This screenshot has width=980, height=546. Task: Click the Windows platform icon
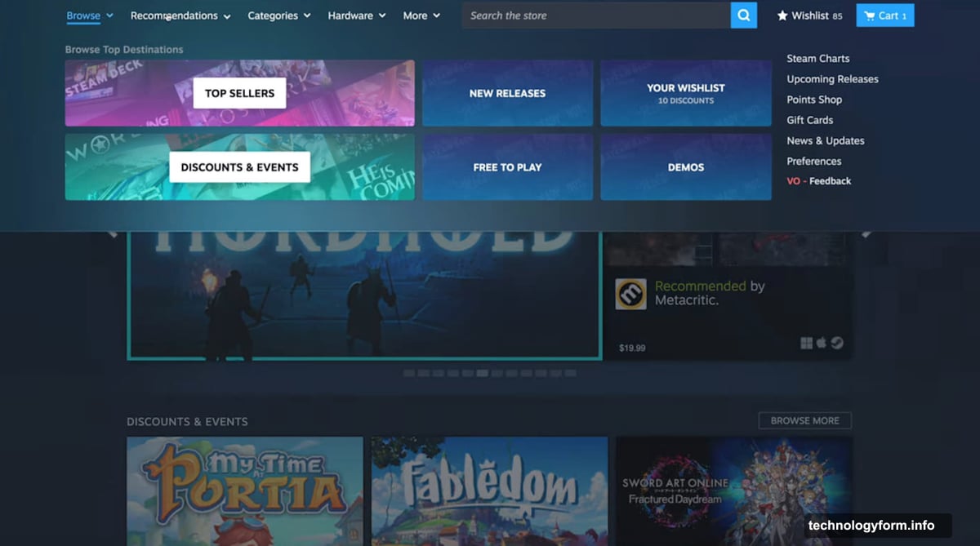tap(807, 343)
